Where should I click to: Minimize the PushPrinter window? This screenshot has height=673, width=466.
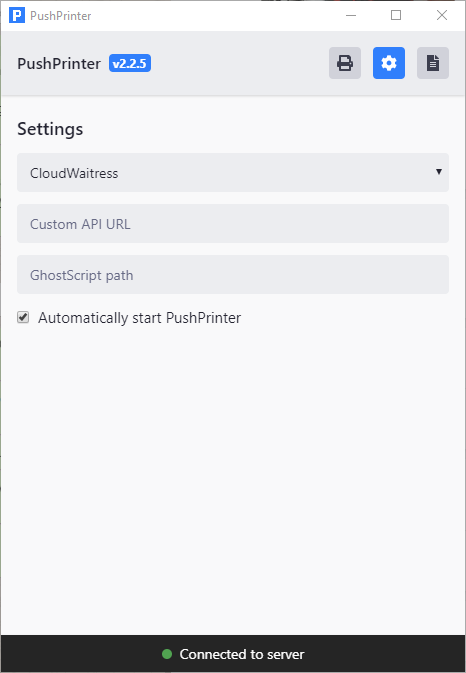coord(351,15)
